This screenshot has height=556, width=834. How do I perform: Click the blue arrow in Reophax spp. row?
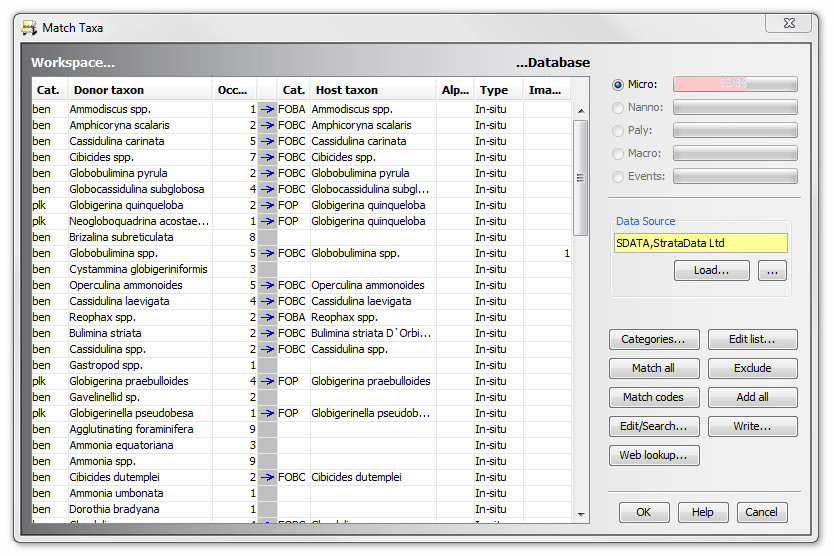coord(267,317)
